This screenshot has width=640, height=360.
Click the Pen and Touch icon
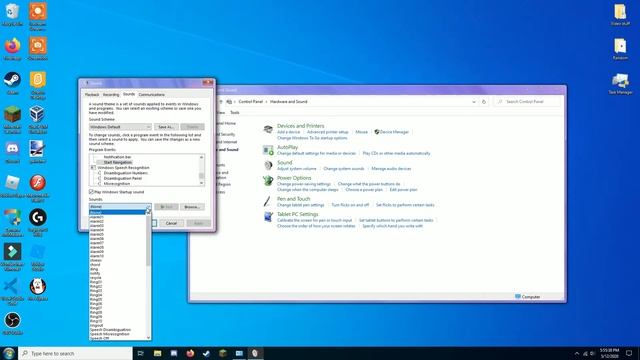point(268,201)
